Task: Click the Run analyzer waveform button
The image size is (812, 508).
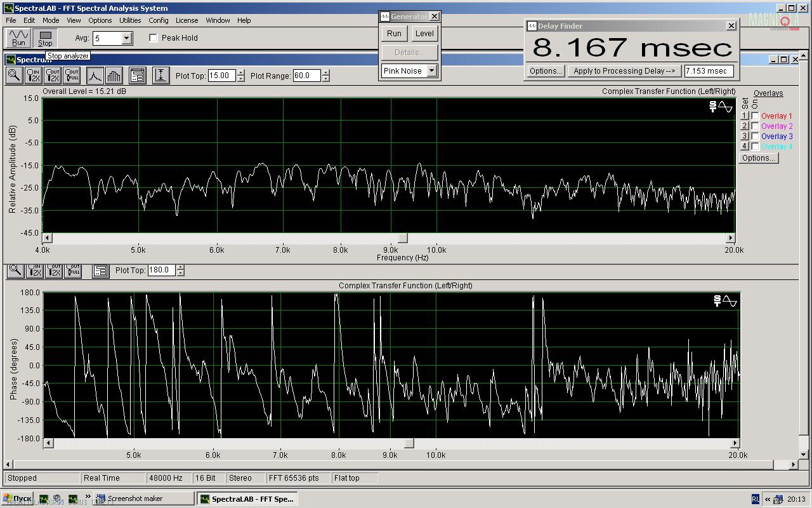Action: coord(18,37)
